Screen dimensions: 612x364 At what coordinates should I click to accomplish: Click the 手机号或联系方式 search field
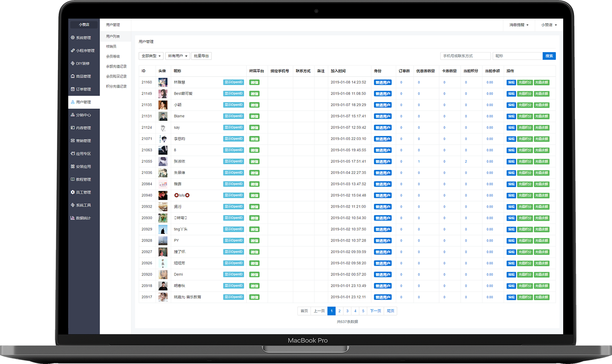point(465,56)
